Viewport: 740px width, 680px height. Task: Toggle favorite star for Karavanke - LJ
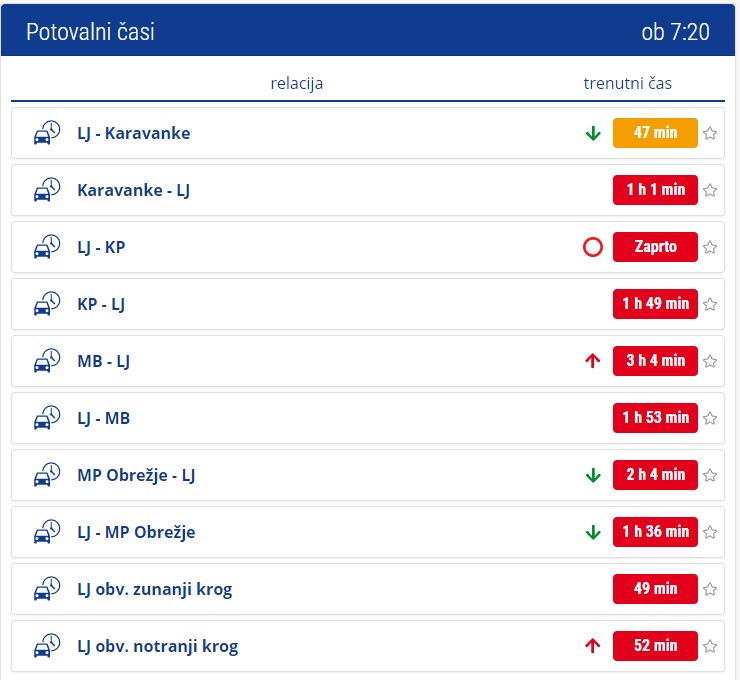pos(710,190)
